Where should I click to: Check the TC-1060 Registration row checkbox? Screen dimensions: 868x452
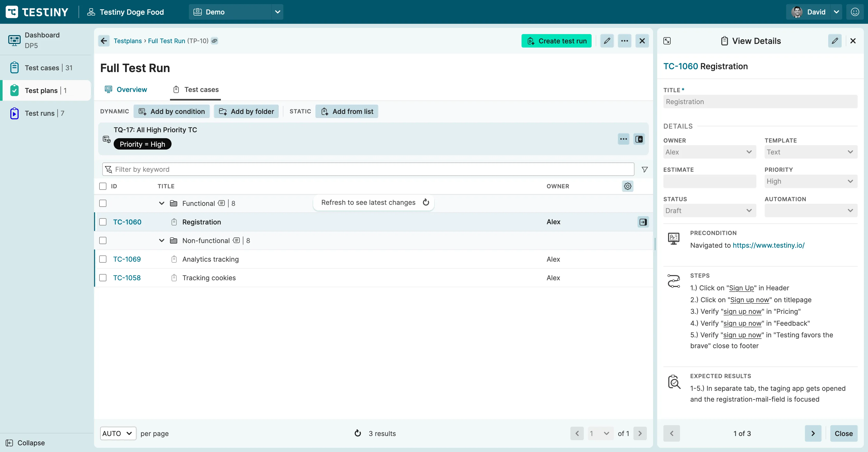click(103, 222)
